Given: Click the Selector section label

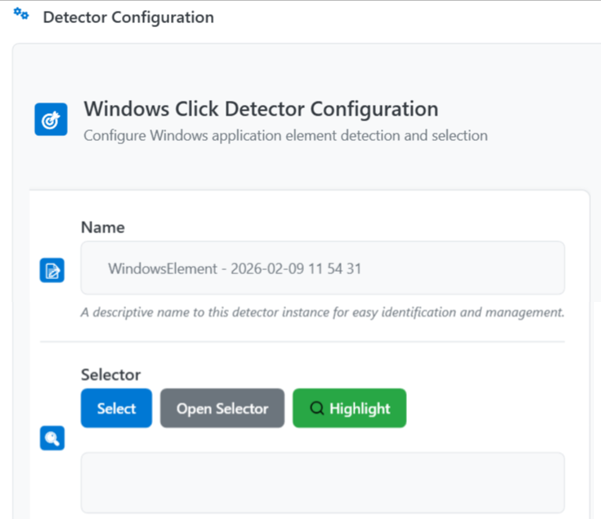Looking at the screenshot, I should click(x=111, y=375).
